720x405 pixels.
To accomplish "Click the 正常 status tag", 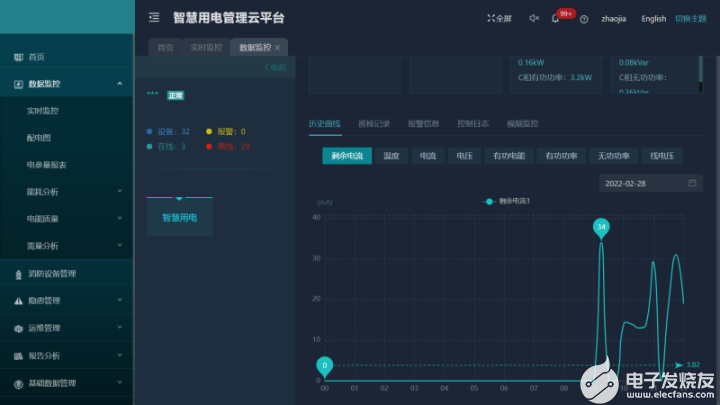I will point(175,96).
